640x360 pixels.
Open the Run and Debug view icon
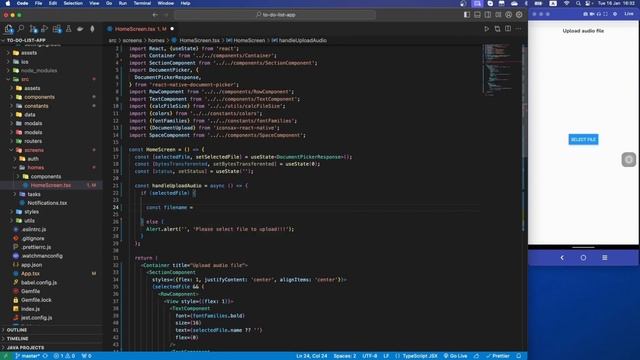tap(44, 29)
